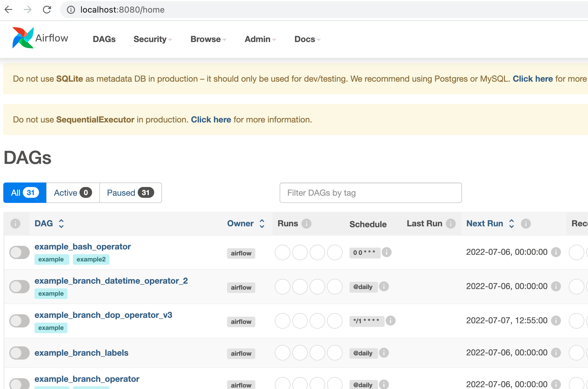Image resolution: width=588 pixels, height=389 pixels.
Task: Click first run status circle for example_bash_operator
Action: point(282,252)
